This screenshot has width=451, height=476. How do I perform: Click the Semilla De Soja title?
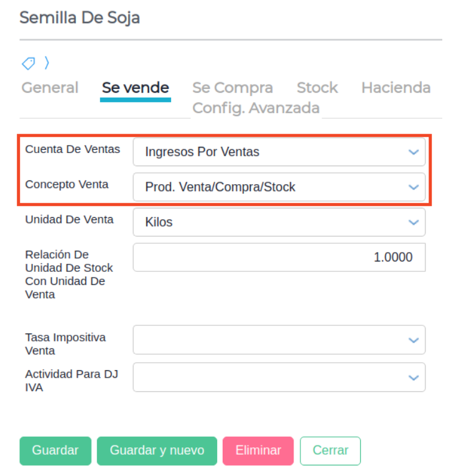[x=80, y=18]
